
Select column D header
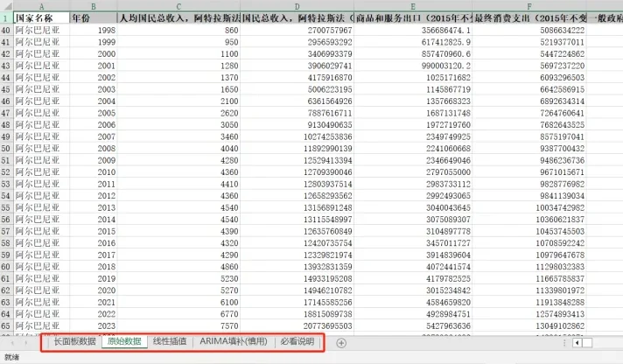coord(297,6)
